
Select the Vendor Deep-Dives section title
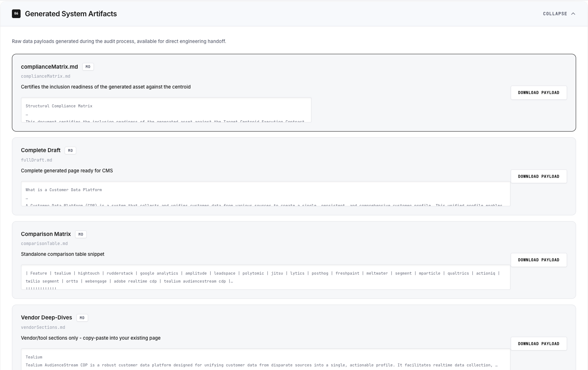coord(46,318)
